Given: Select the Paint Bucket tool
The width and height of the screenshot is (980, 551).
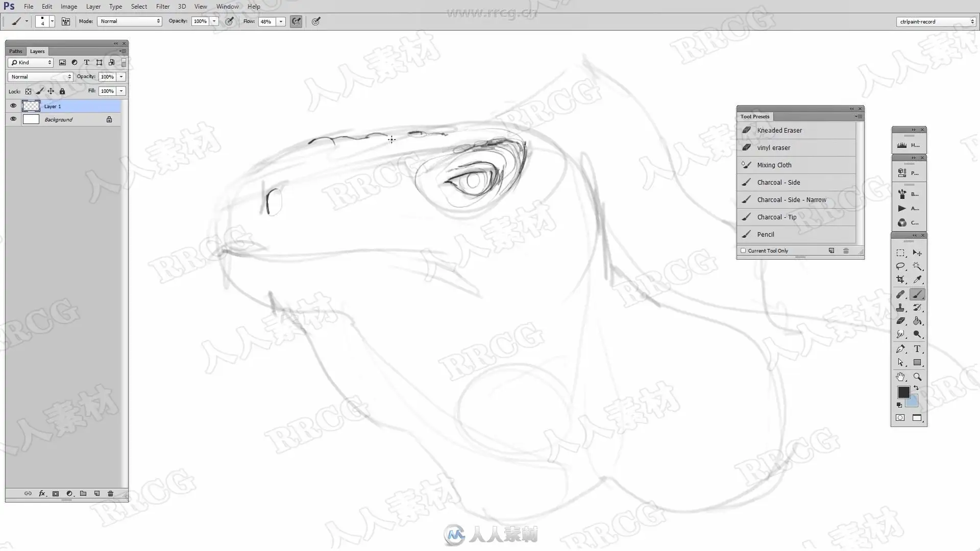Looking at the screenshot, I should pyautogui.click(x=917, y=321).
